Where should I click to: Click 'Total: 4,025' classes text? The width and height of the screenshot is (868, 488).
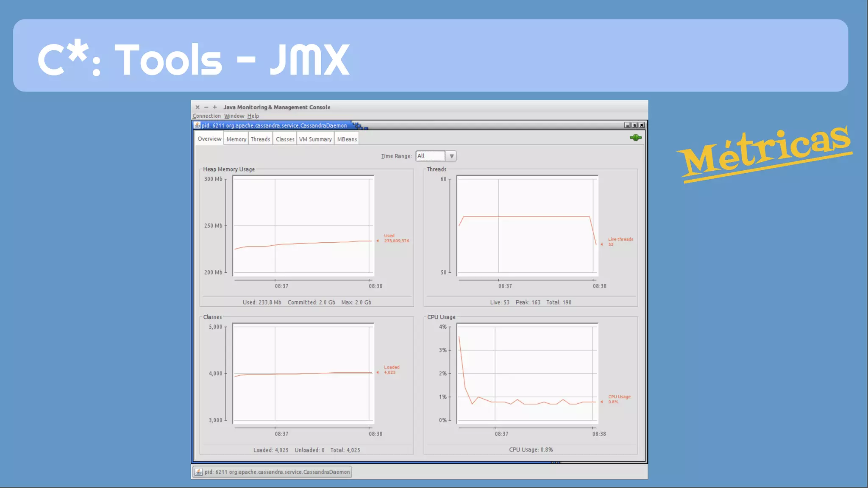345,450
